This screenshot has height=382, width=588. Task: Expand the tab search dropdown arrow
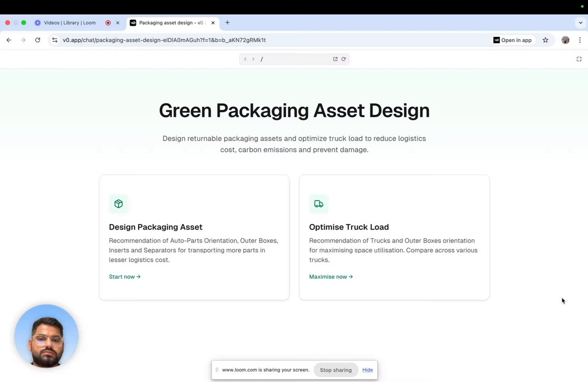[x=581, y=22]
